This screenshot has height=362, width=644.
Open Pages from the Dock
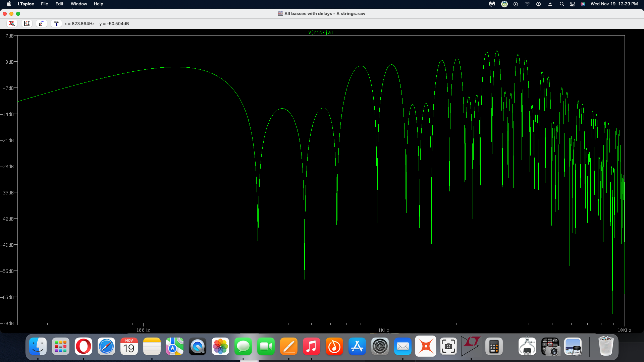pyautogui.click(x=289, y=346)
